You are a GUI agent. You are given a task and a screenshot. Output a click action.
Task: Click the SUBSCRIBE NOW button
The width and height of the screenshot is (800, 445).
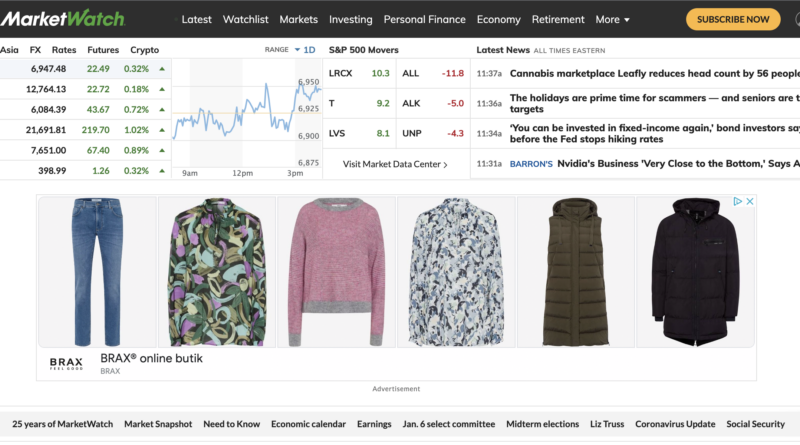pos(733,19)
